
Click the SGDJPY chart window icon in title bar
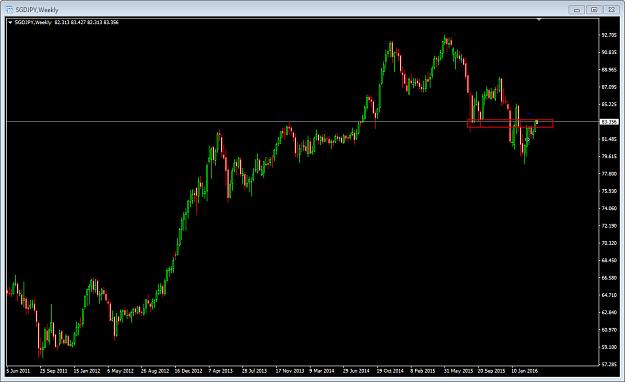click(9, 9)
